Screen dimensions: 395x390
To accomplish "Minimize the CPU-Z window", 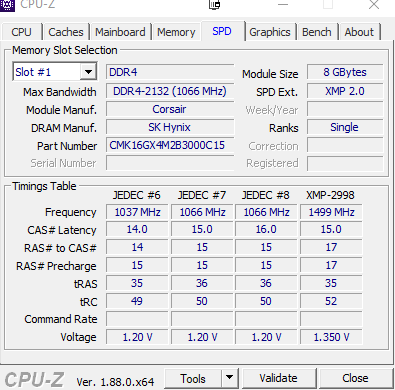I will (x=283, y=5).
